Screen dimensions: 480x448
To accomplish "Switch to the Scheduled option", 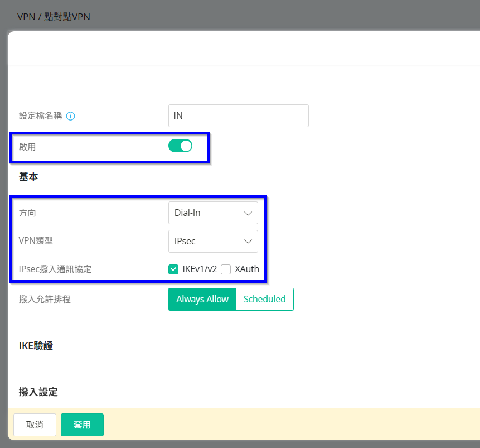I will click(x=264, y=299).
